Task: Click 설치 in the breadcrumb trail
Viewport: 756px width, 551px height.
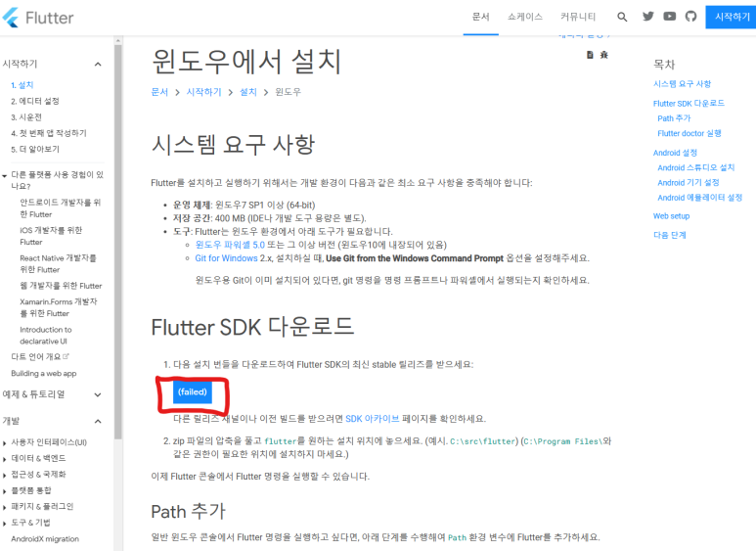Action: point(248,92)
